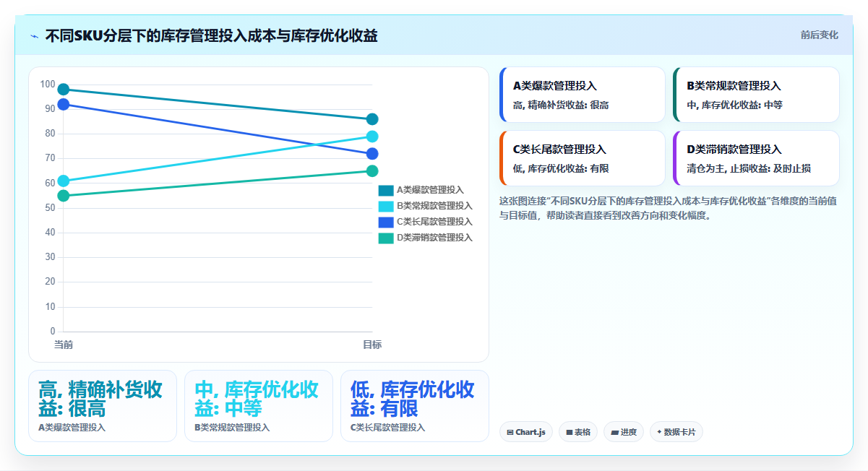This screenshot has width=868, height=471.
Task: Open the C类长尾款管理投入 info card
Action: coord(583,158)
